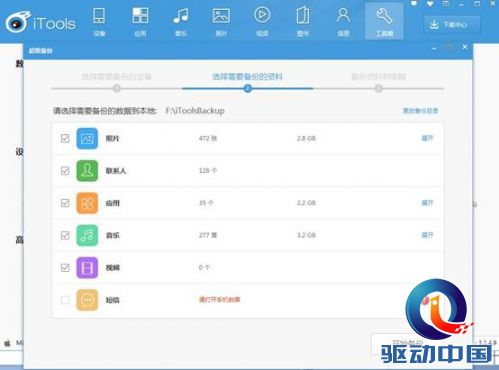Expand (展开) the Apps row with 2.2 GB
This screenshot has height=370, width=499.
click(427, 203)
